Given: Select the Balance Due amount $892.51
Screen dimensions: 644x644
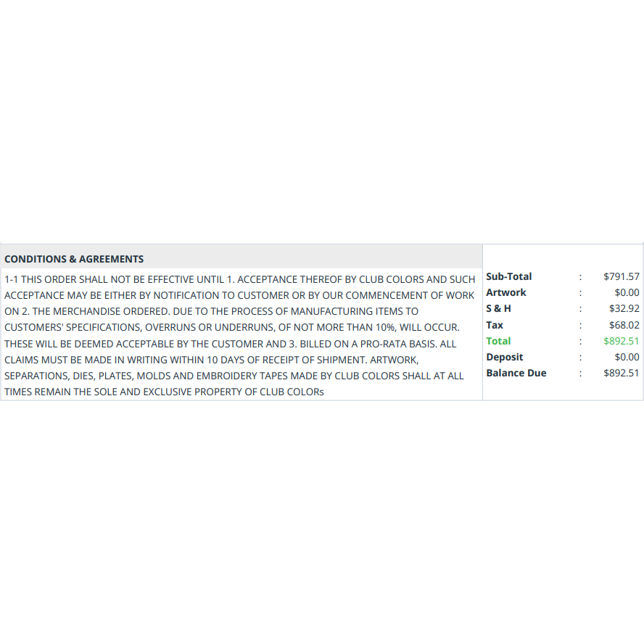Looking at the screenshot, I should coord(622,373).
